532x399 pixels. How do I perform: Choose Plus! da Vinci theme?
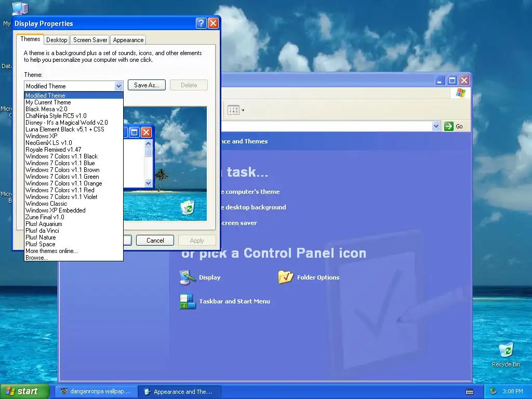click(x=74, y=231)
